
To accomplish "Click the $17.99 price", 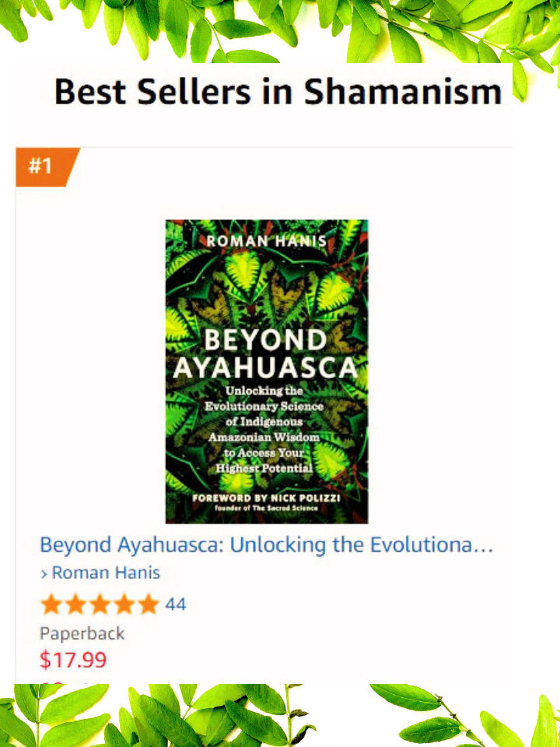I will [x=73, y=660].
